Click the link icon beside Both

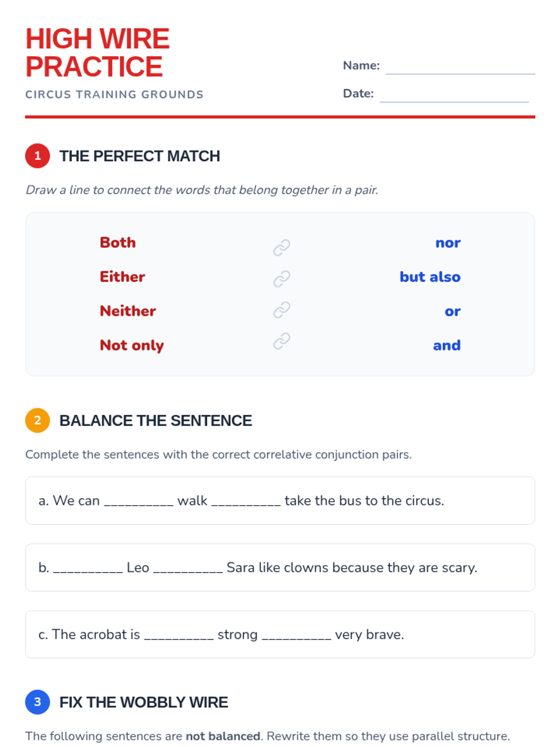[x=281, y=247]
